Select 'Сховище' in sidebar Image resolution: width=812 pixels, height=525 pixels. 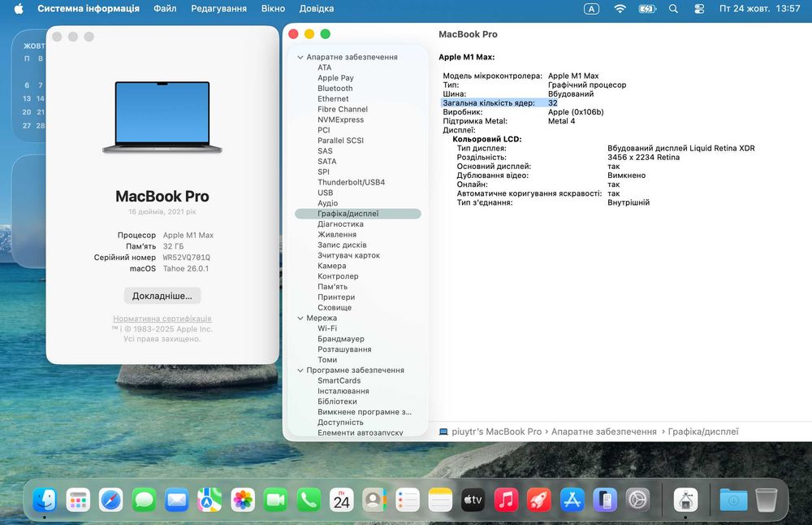click(x=335, y=308)
